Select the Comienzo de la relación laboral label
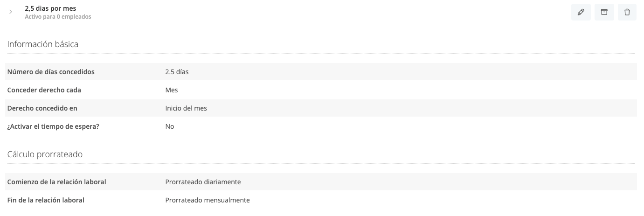 [x=56, y=182]
